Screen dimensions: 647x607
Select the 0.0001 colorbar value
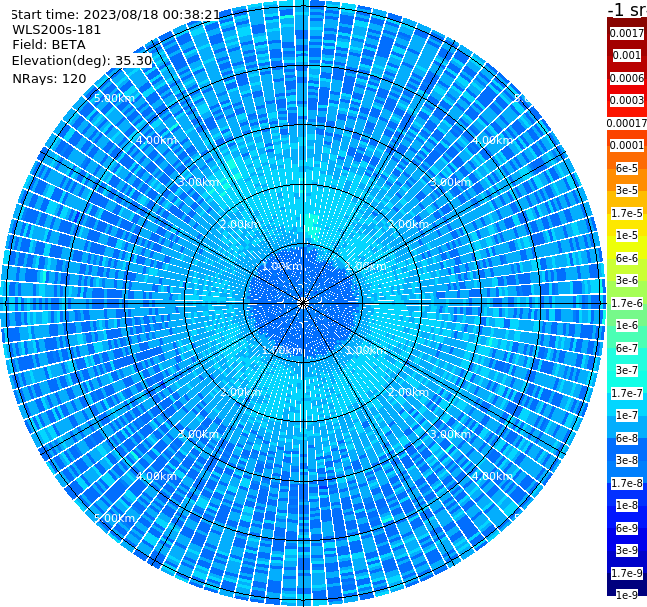point(627,145)
